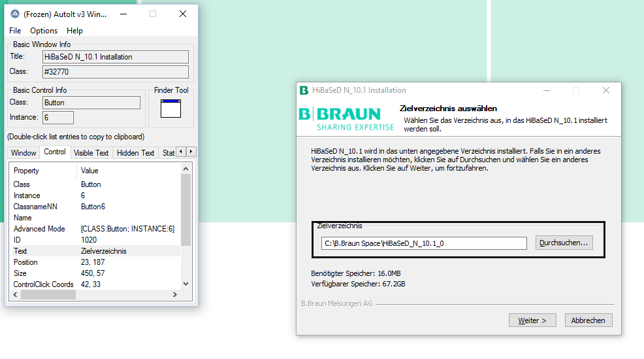
Task: Minimize the AutoIt Window Info window
Action: coord(123,14)
